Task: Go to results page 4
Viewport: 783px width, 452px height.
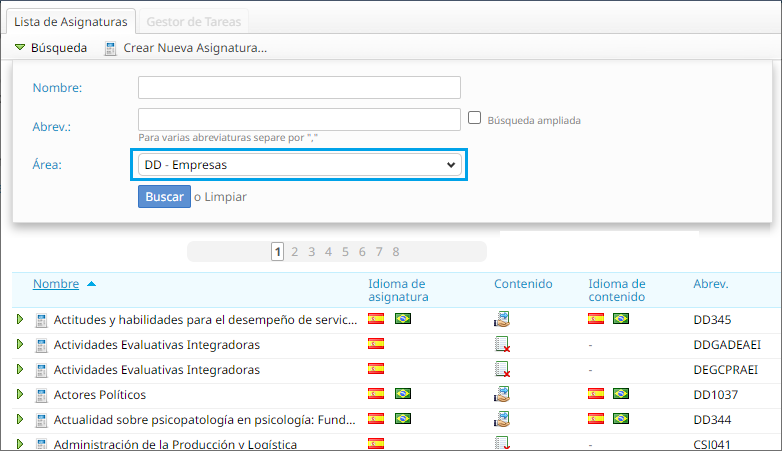Action: pos(328,252)
